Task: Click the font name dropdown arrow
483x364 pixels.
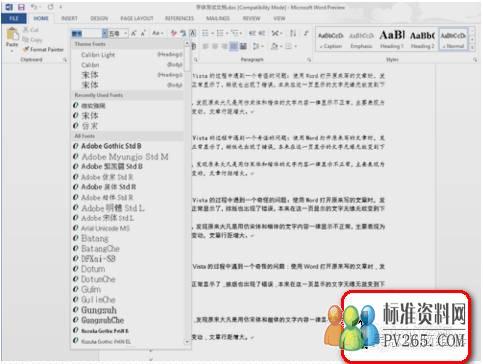Action: [x=105, y=33]
